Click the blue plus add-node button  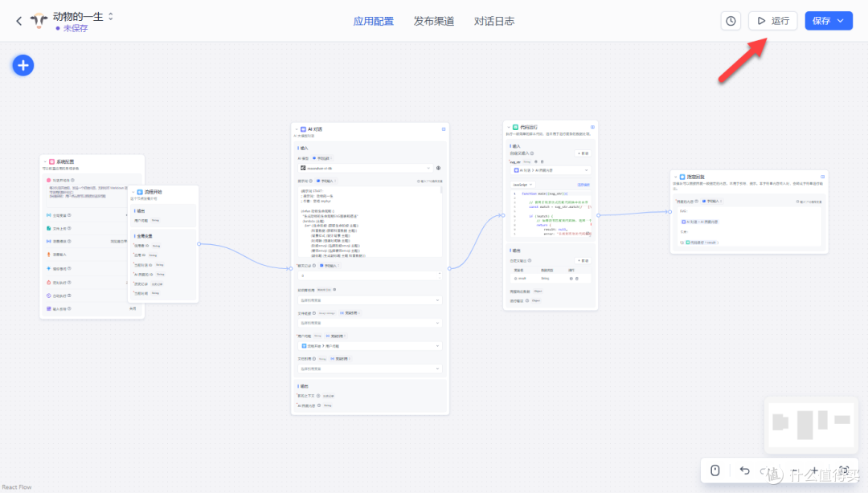tap(23, 65)
